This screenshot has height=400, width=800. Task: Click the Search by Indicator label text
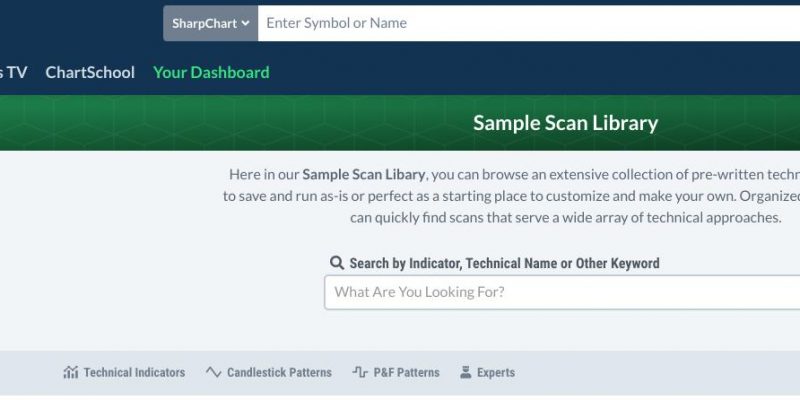click(x=504, y=263)
